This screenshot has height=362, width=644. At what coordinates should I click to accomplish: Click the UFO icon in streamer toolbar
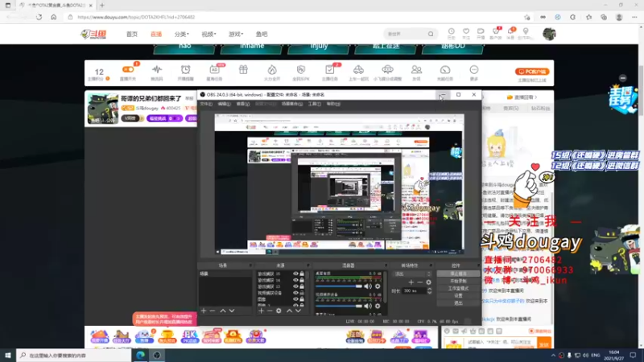click(387, 69)
